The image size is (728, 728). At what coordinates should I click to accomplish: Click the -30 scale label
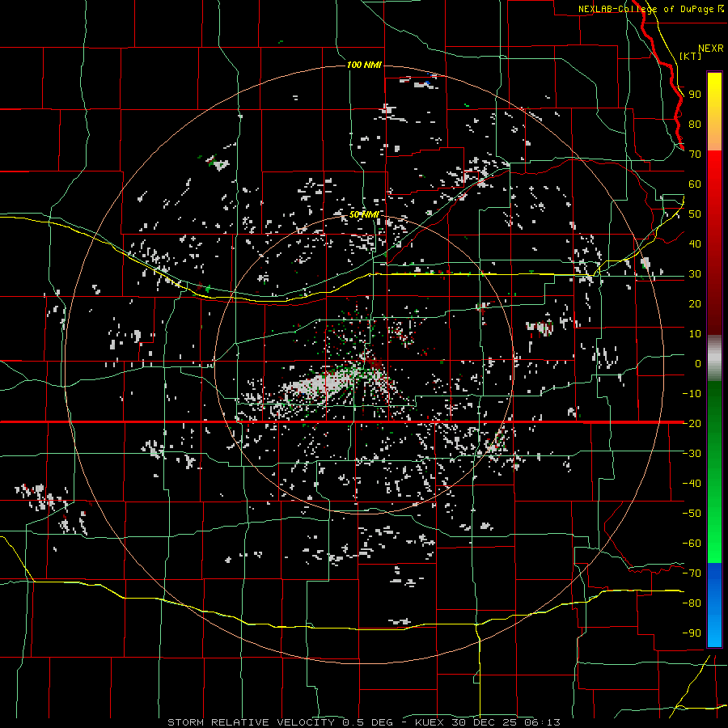692,454
